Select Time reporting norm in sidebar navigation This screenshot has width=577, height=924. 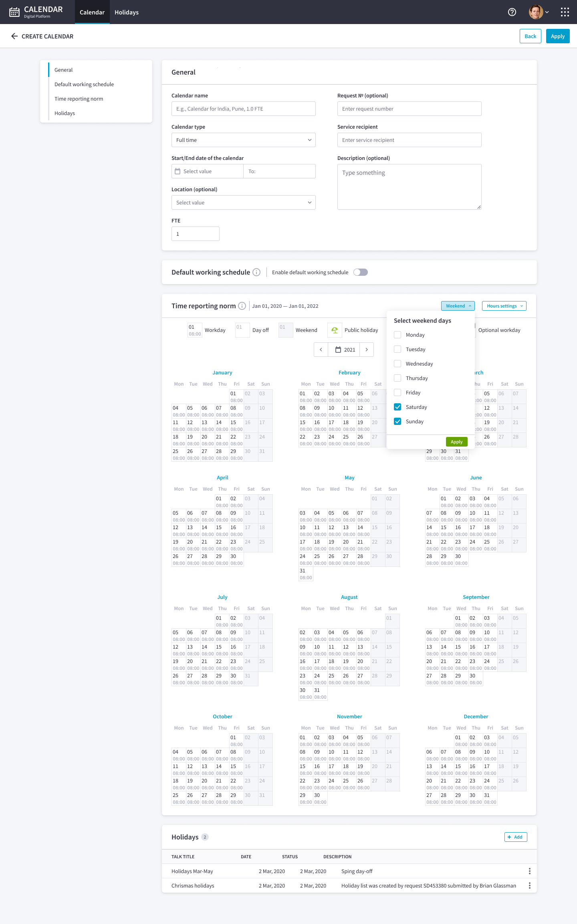(x=79, y=99)
